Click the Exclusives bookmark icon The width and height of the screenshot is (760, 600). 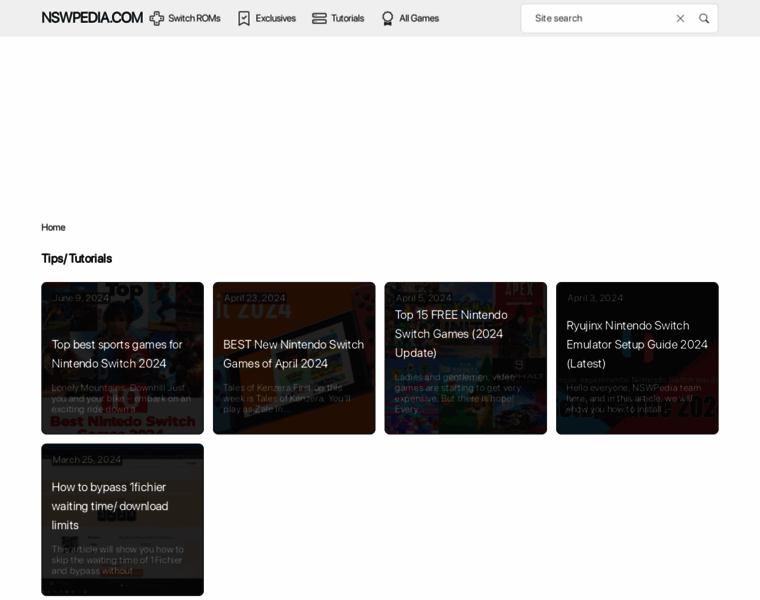tap(244, 18)
